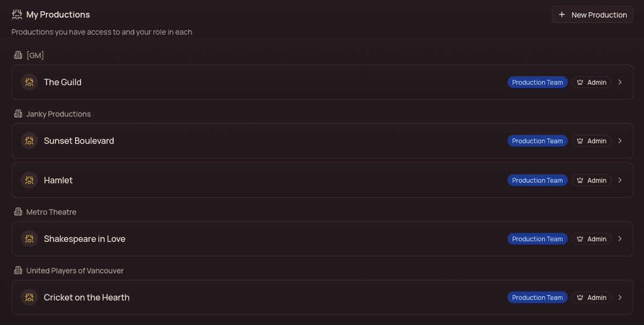Click Cricket on the Hearth Production Team badge
Screen dimensions: 644x325
(537, 297)
